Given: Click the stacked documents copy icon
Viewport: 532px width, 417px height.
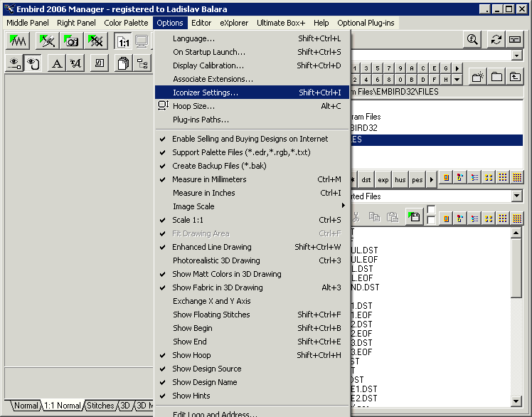Looking at the screenshot, I should [x=124, y=63].
